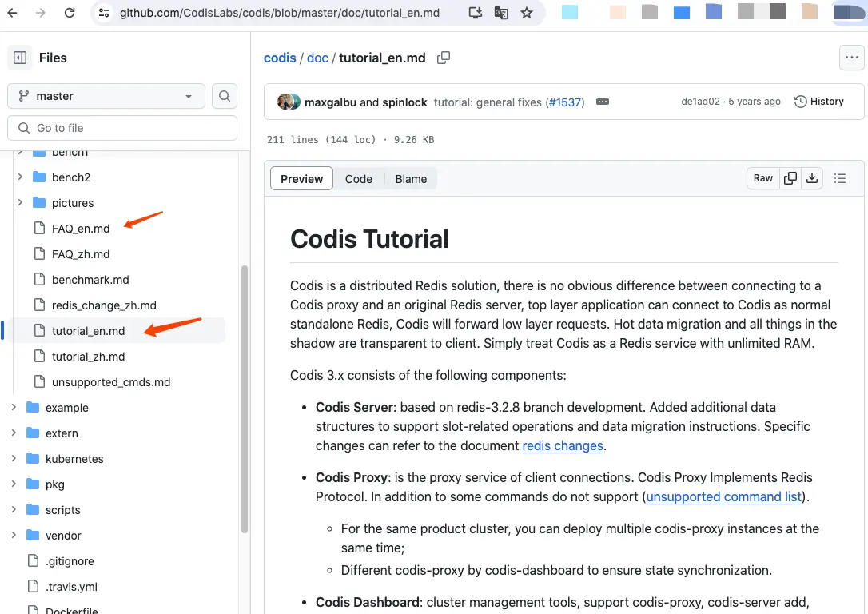
Task: Click the browser address bar URL
Action: (280, 12)
